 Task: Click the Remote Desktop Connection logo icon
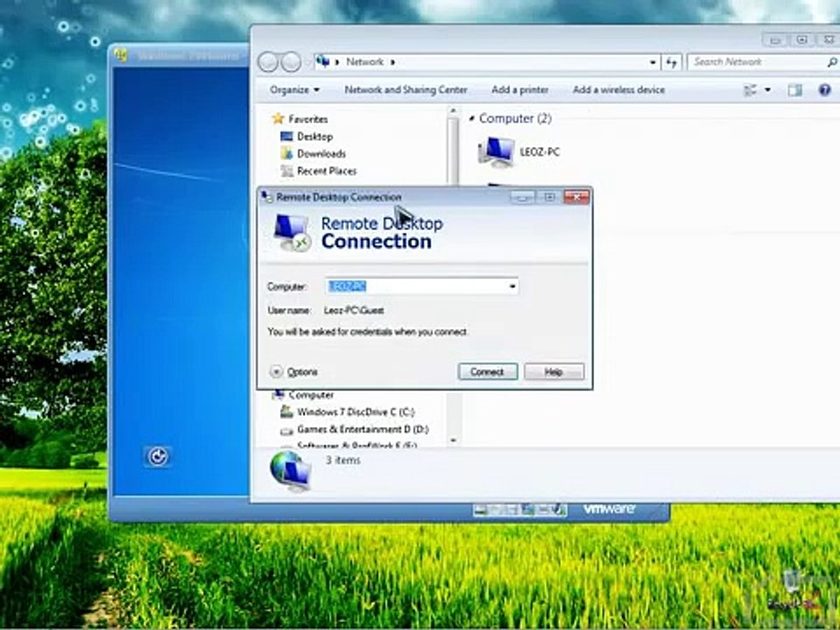click(292, 233)
